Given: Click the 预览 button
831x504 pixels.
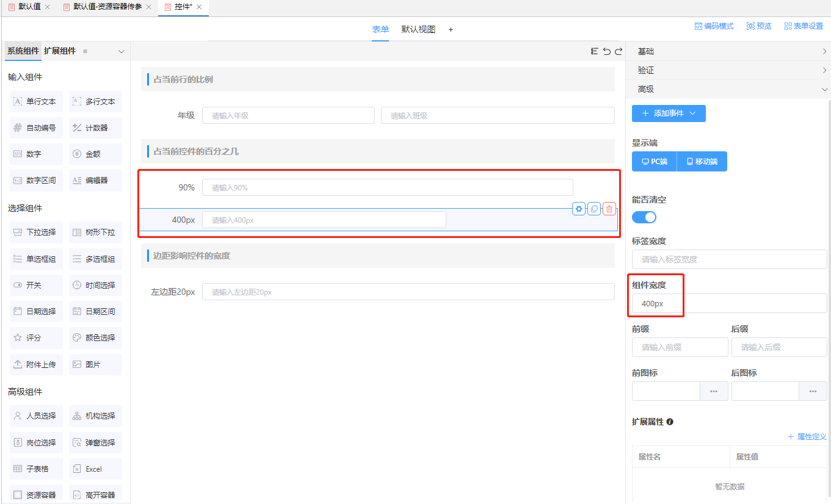Looking at the screenshot, I should pos(759,26).
